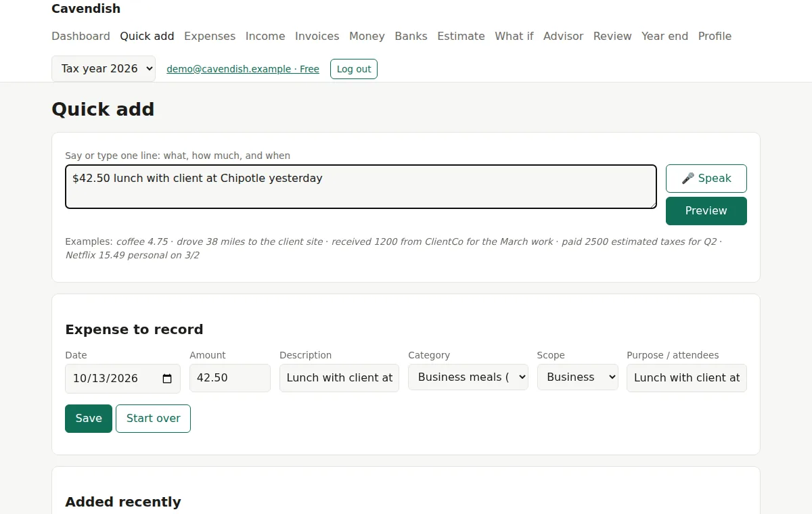812x514 pixels.
Task: Open the Quick add nav item
Action: (x=147, y=36)
